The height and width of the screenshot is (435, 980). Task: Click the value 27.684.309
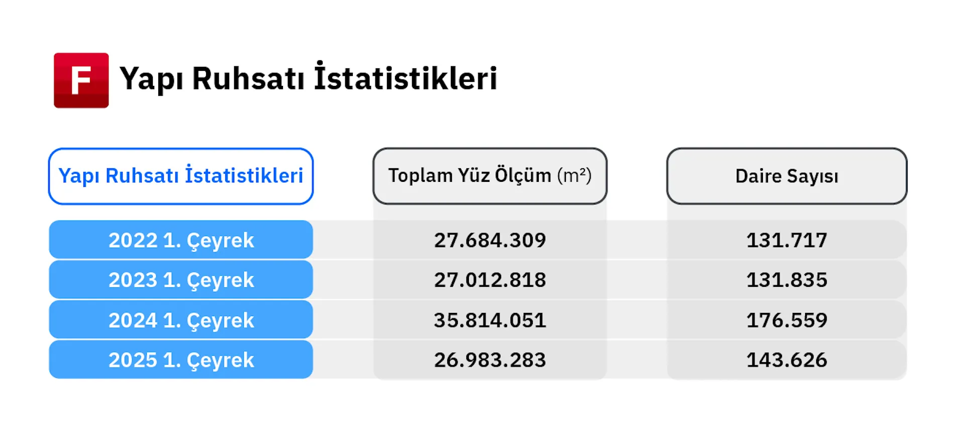490,240
